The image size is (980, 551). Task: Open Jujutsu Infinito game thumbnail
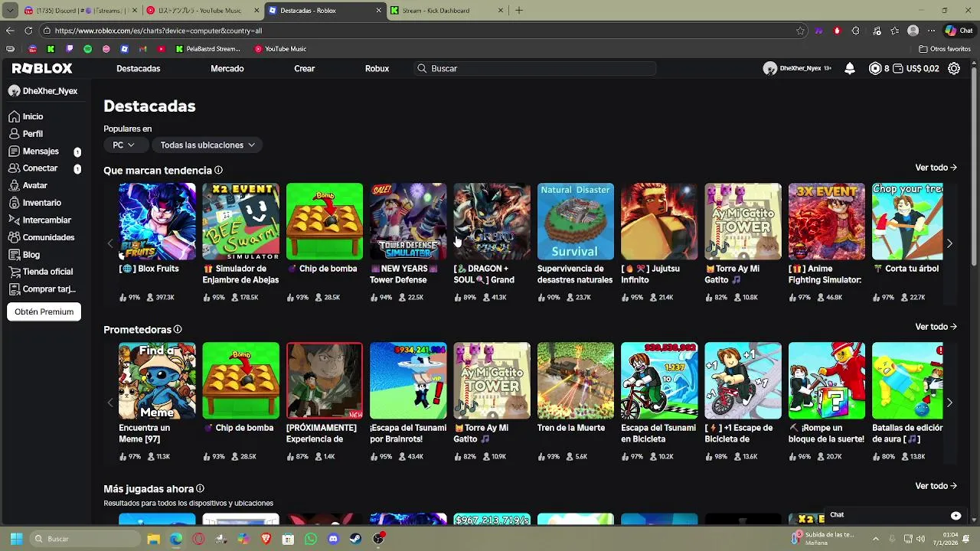[x=659, y=221]
